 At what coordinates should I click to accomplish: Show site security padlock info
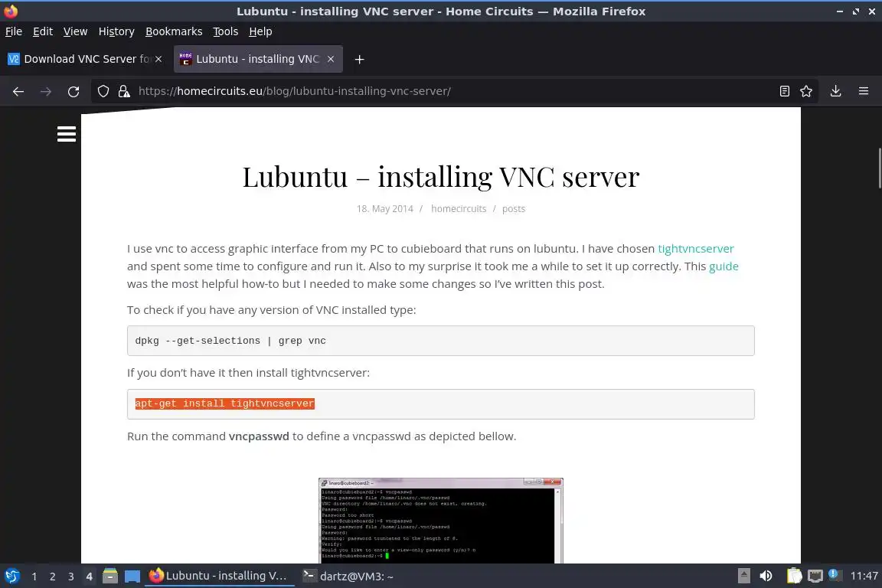click(x=124, y=91)
